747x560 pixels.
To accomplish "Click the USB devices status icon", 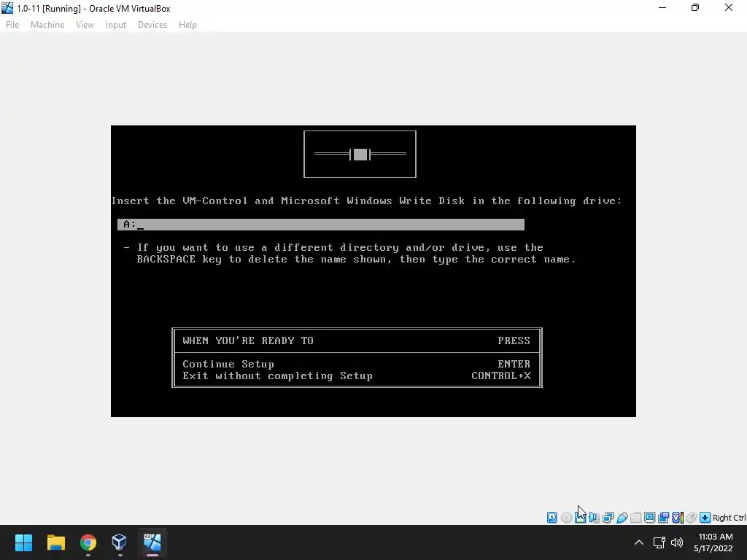I will [x=622, y=517].
